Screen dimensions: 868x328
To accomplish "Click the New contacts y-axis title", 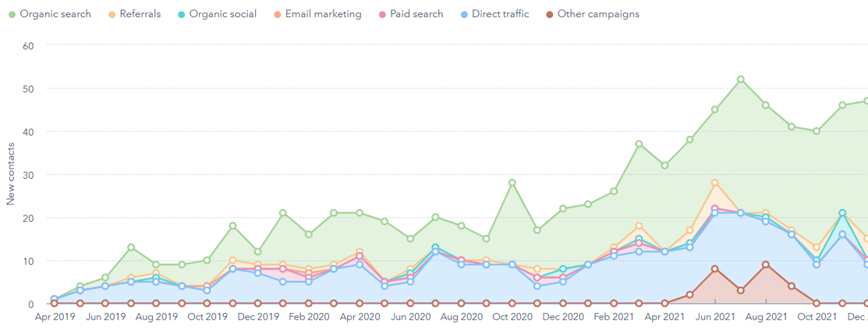I will tap(11, 174).
